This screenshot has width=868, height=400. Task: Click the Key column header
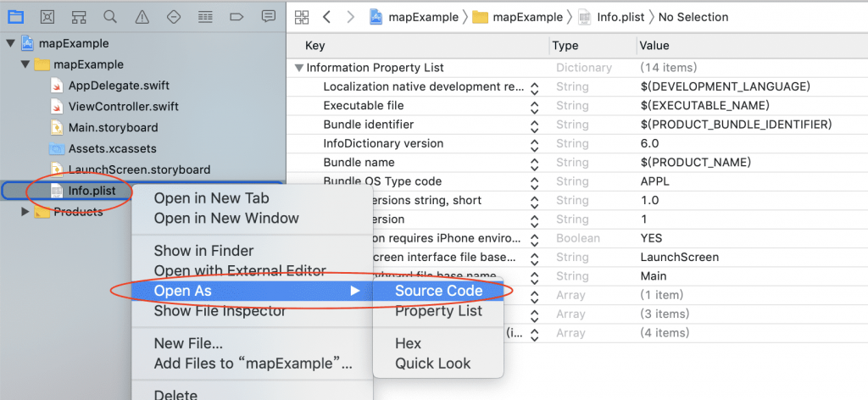click(x=315, y=46)
